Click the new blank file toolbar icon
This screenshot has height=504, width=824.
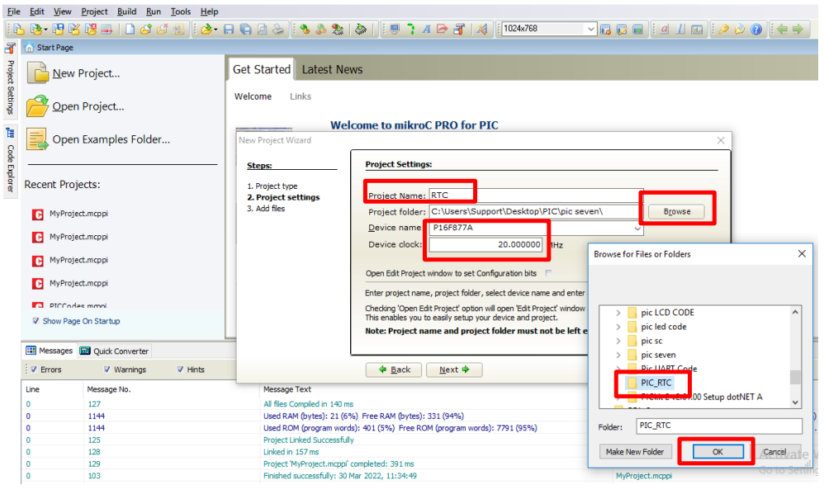(x=130, y=29)
